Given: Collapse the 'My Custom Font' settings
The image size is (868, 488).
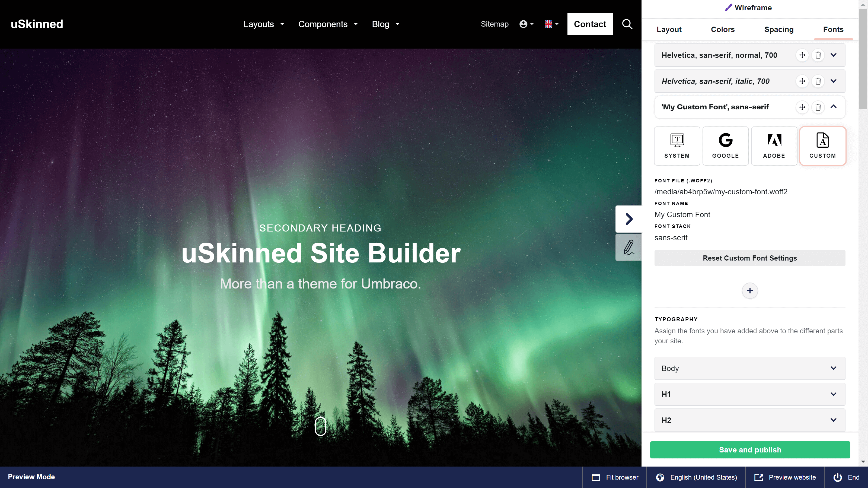Looking at the screenshot, I should (833, 107).
